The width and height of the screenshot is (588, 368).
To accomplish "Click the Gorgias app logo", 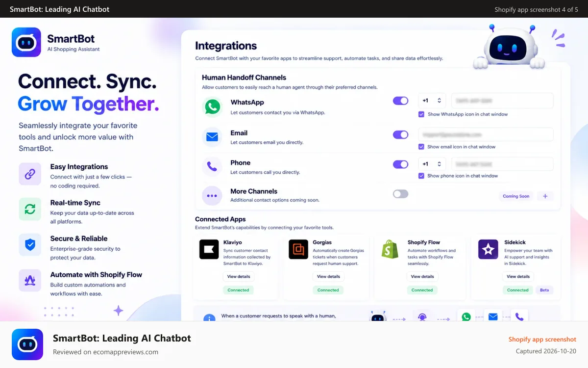I will [298, 249].
